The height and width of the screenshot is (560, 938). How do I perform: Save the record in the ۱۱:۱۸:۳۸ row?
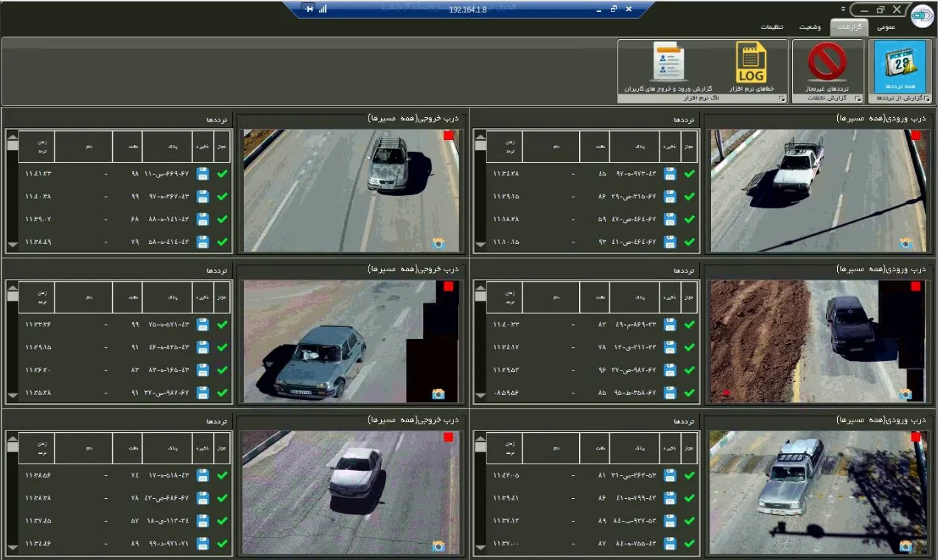pyautogui.click(x=670, y=219)
